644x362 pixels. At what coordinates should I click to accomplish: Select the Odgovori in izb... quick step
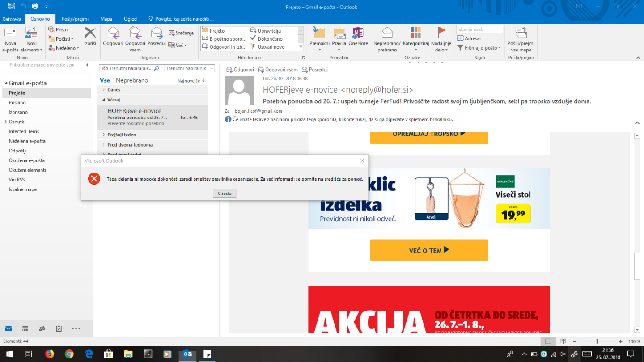click(225, 47)
